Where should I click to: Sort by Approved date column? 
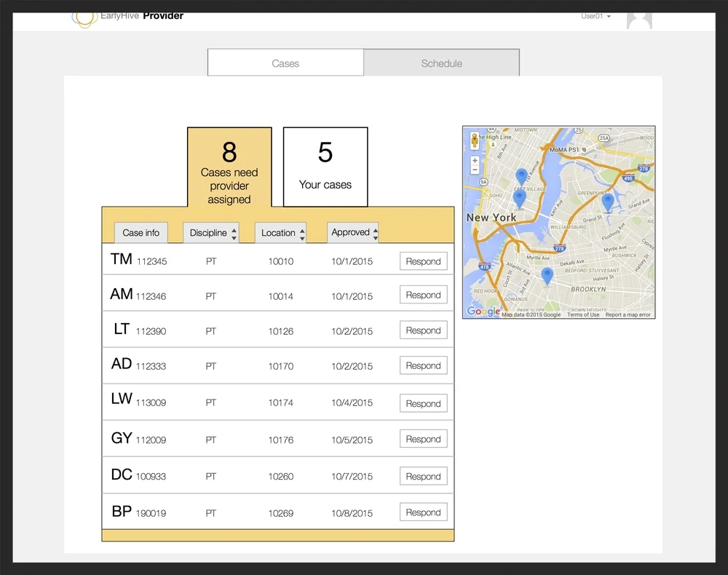point(353,232)
